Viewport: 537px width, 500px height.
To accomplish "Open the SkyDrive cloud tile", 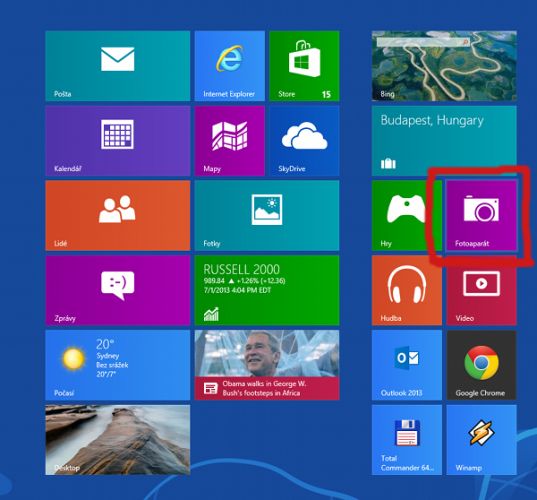I will coord(304,141).
